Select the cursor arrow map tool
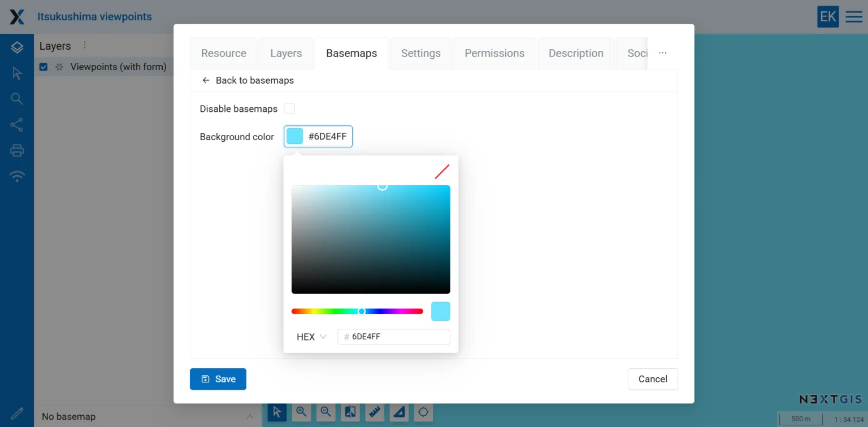Image resolution: width=868 pixels, height=427 pixels. point(277,412)
